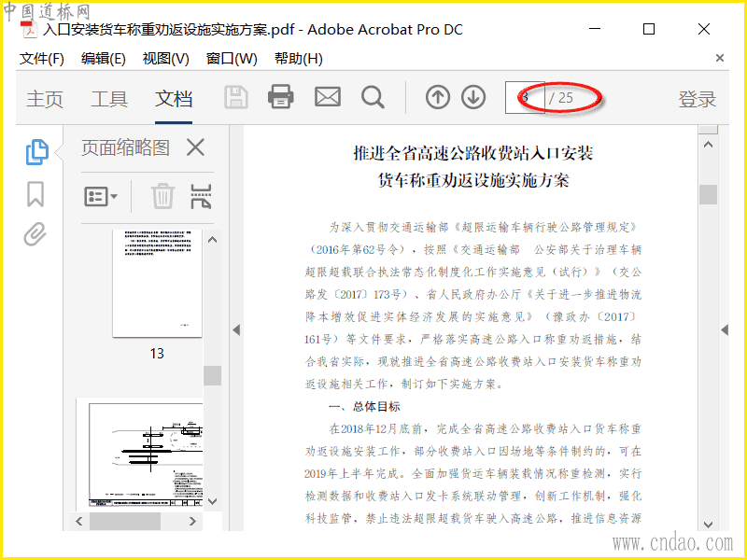The image size is (747, 560).
Task: Click thumbnail panel scroll down arrow
Action: pyautogui.click(x=213, y=501)
